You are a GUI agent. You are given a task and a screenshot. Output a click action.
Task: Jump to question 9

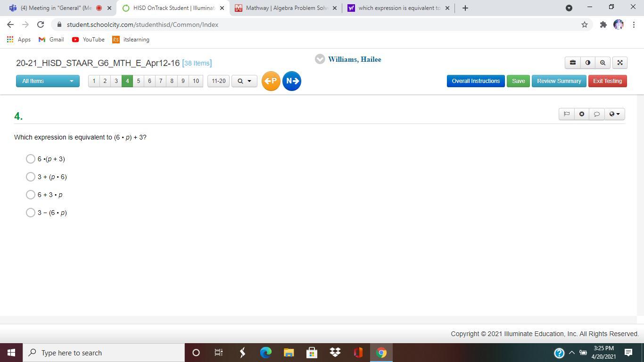pos(183,81)
